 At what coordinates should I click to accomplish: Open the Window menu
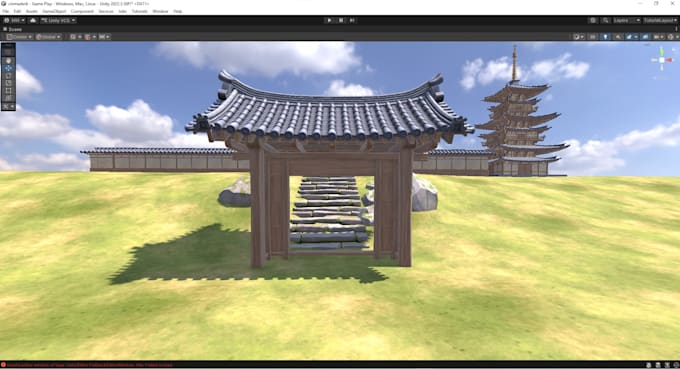point(160,11)
